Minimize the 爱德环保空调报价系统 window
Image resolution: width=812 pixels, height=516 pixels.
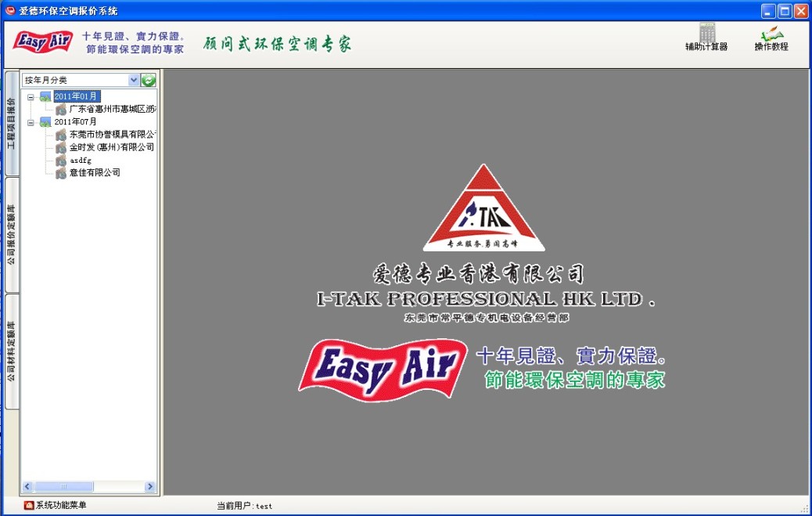coord(768,10)
